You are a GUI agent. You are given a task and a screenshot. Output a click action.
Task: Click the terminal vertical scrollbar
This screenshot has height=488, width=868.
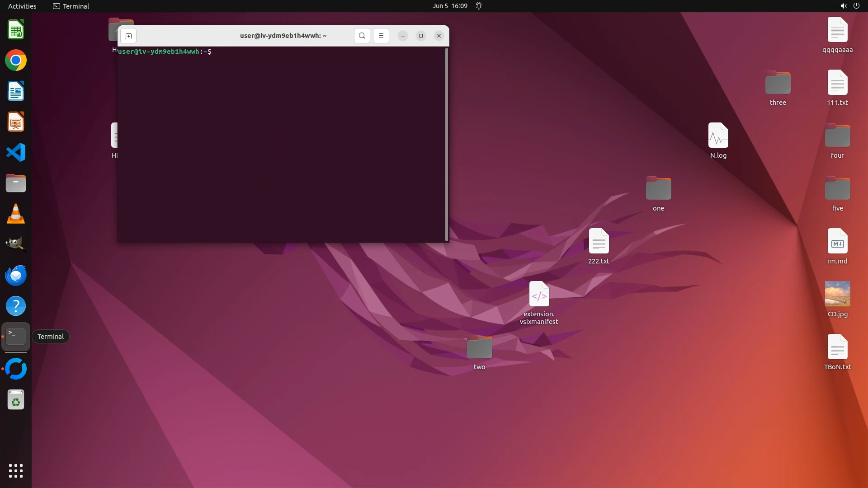click(x=447, y=145)
